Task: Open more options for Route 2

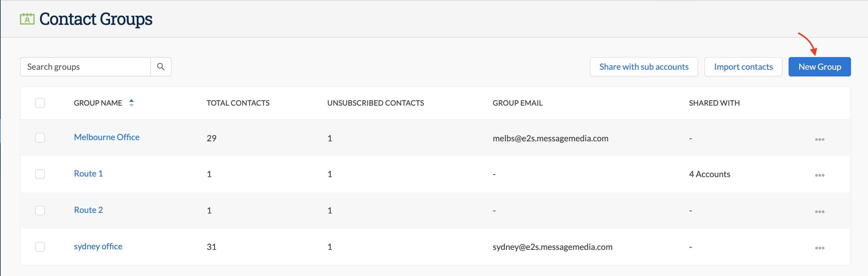Action: [820, 212]
